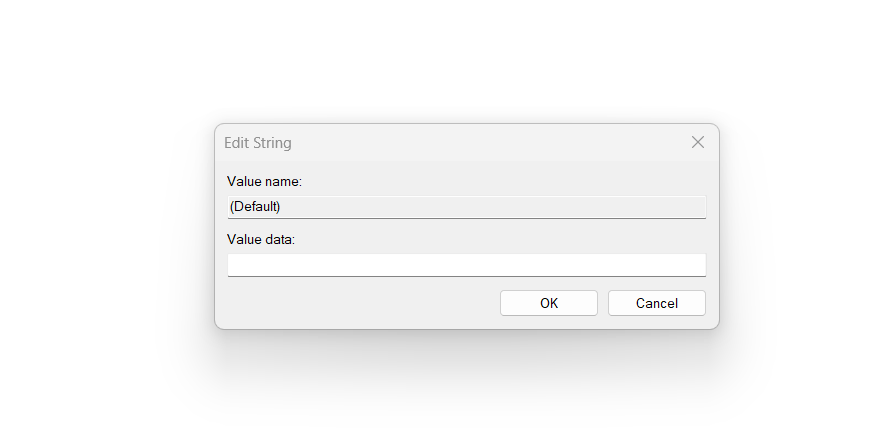The height and width of the screenshot is (448, 888).
Task: Discard changes using Cancel
Action: click(x=656, y=303)
